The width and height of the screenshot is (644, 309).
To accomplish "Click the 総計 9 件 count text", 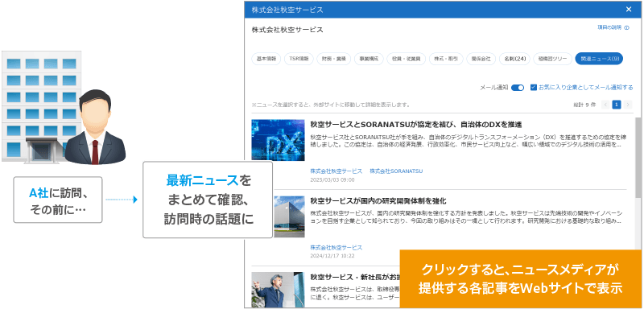I will 584,105.
